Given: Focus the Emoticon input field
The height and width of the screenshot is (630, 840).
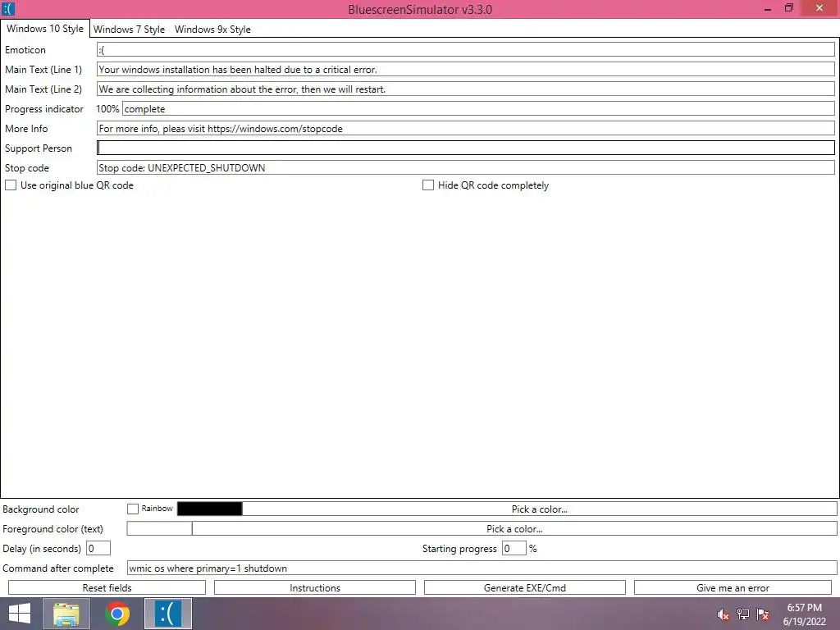Looking at the screenshot, I should (466, 50).
